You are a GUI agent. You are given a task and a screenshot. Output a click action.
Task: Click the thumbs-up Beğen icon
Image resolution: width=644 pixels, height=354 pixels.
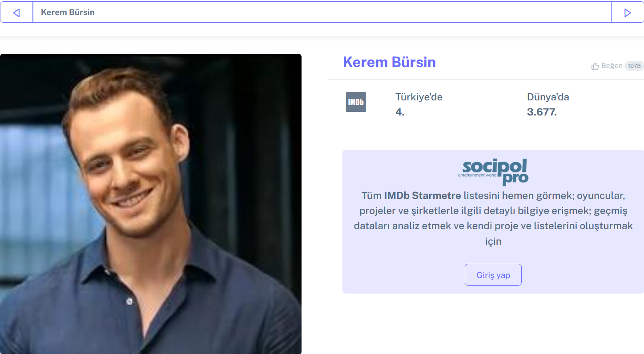click(595, 66)
